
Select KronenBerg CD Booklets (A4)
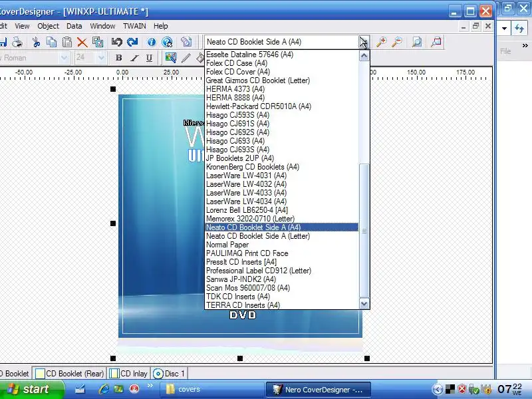pos(253,167)
